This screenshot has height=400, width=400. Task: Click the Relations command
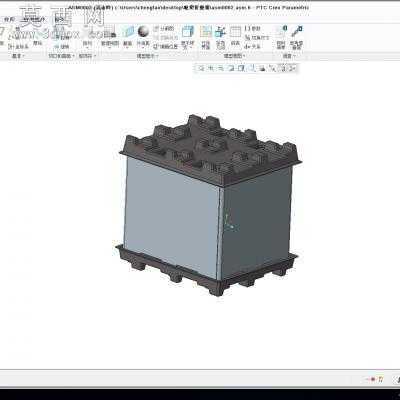(x=252, y=46)
